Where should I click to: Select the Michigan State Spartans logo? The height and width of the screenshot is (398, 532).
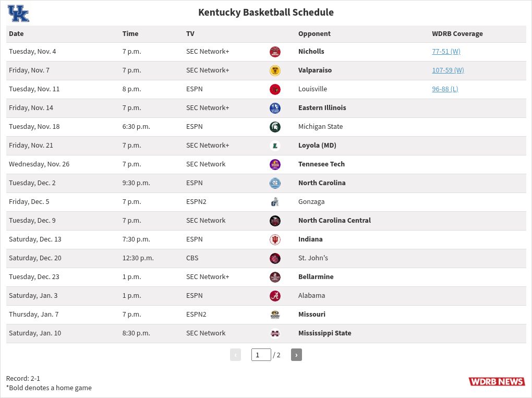click(275, 127)
